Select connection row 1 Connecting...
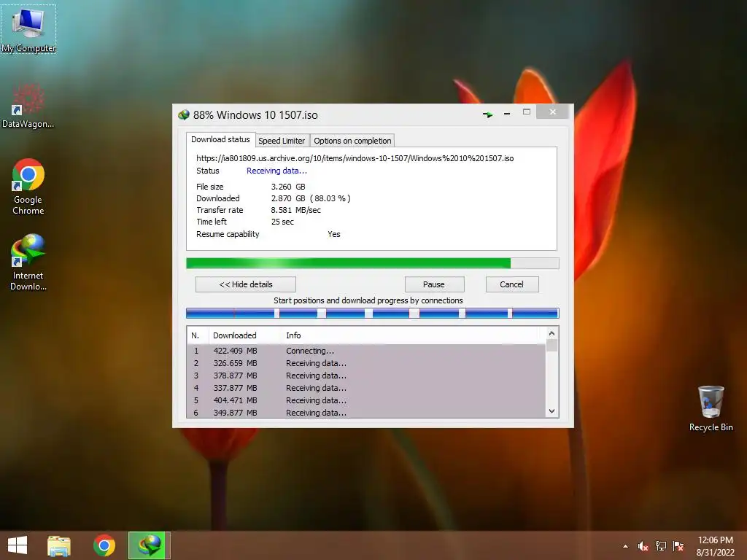 click(366, 351)
